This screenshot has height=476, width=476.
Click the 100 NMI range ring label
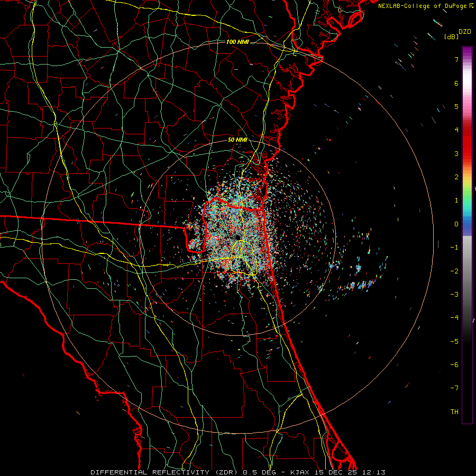[237, 42]
